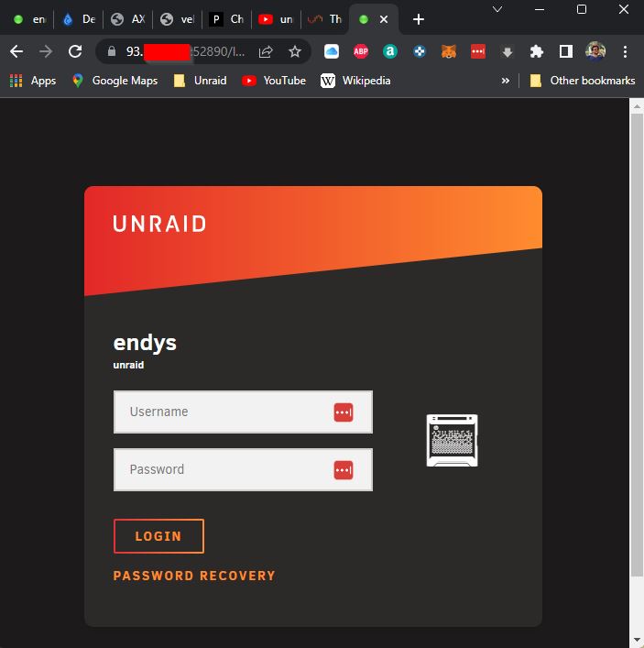Reload the current Unraid page
Image resolution: width=644 pixels, height=648 pixels.
(75, 51)
